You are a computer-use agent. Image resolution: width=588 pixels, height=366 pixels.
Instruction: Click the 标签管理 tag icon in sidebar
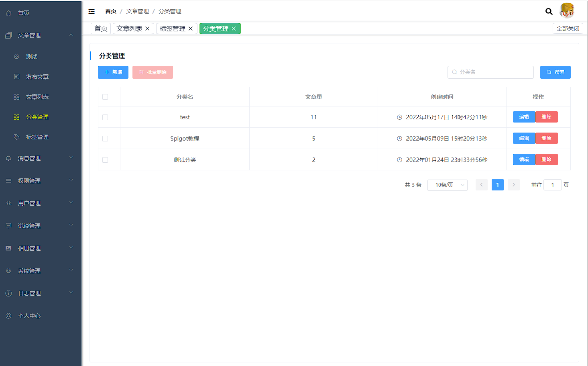pos(16,137)
